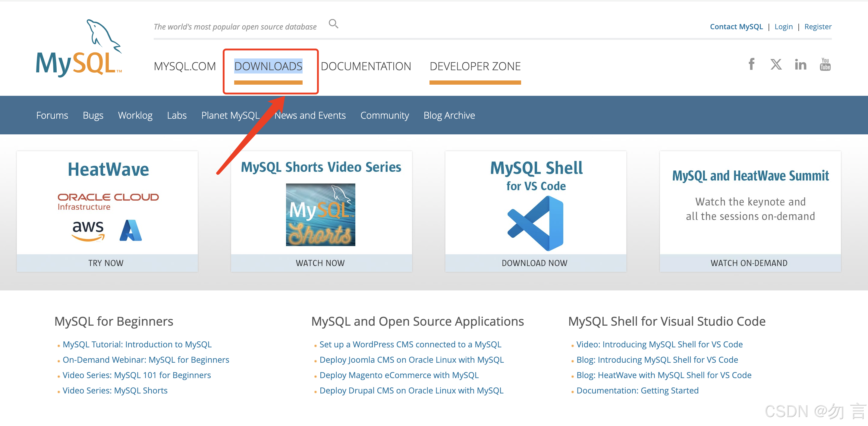
Task: Open Deploy Drupal CMS on Oracle Linux
Action: pos(411,390)
